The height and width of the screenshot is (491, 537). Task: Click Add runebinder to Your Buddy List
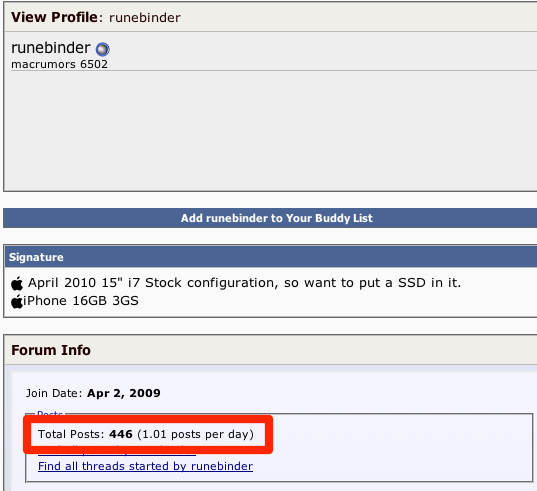[x=276, y=218]
